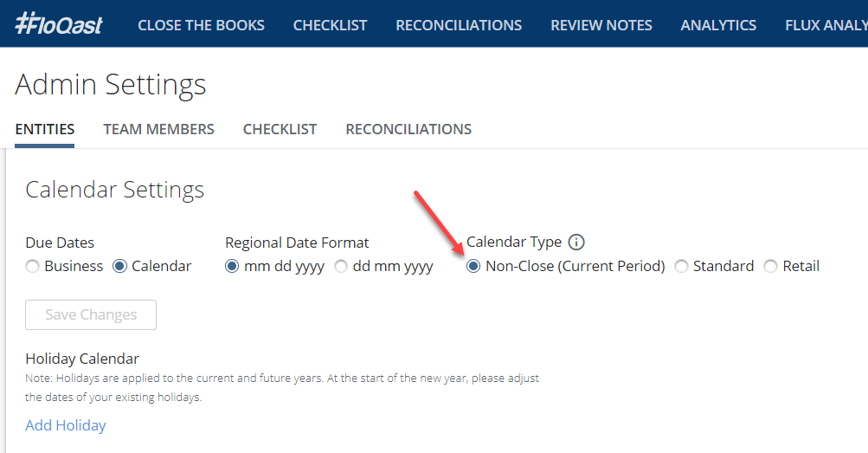The image size is (868, 453).
Task: Open the Analytics navigation item
Action: [718, 25]
